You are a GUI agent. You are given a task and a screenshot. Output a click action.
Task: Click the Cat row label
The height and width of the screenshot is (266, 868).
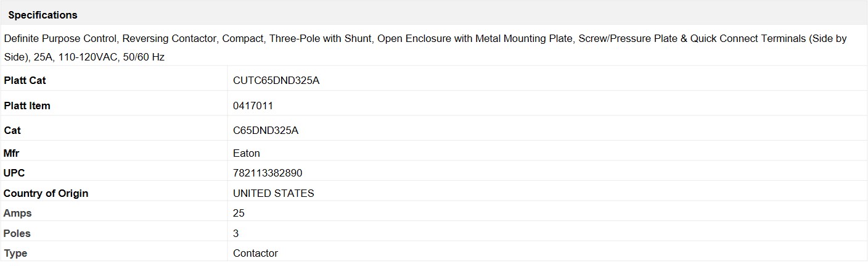(12, 130)
